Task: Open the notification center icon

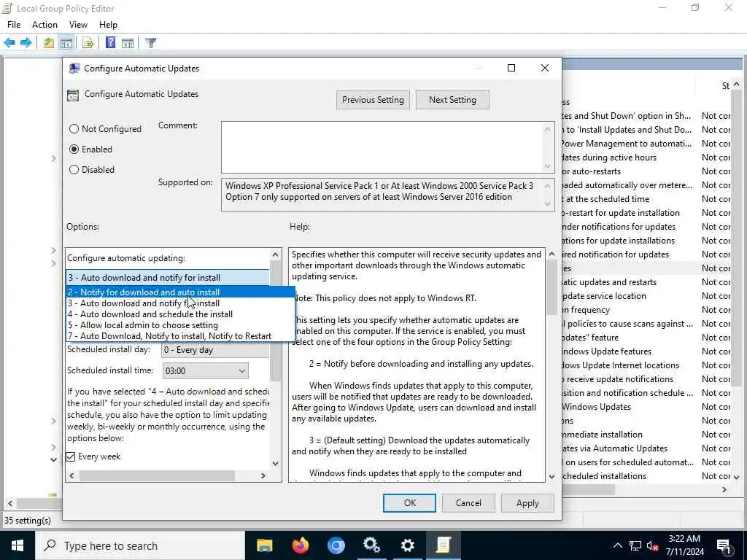Action: pyautogui.click(x=724, y=547)
